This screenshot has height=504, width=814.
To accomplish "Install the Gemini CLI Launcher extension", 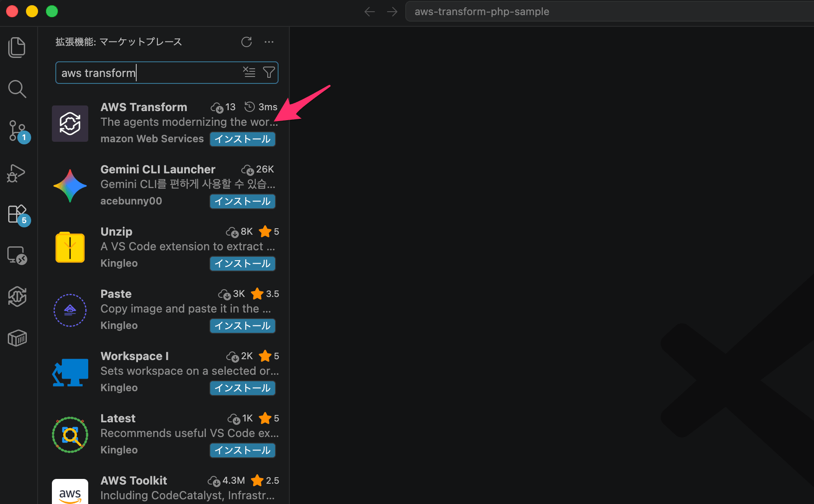I will tap(242, 201).
